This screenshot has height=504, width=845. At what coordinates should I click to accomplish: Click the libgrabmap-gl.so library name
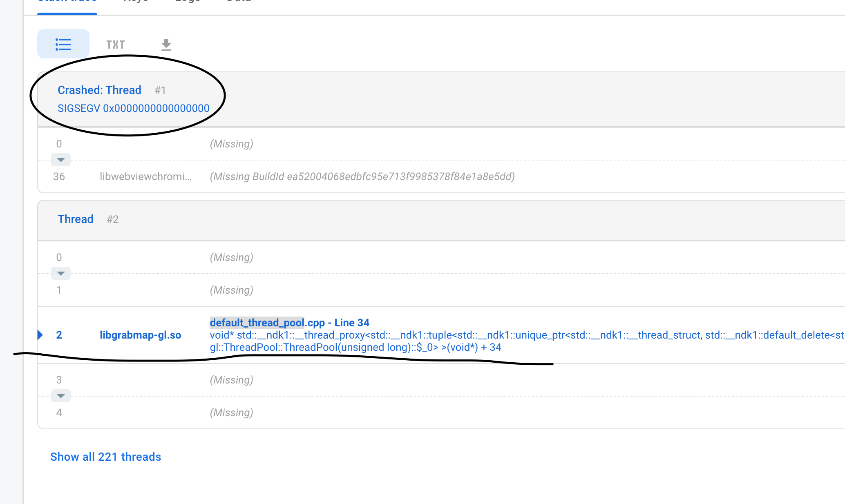141,335
